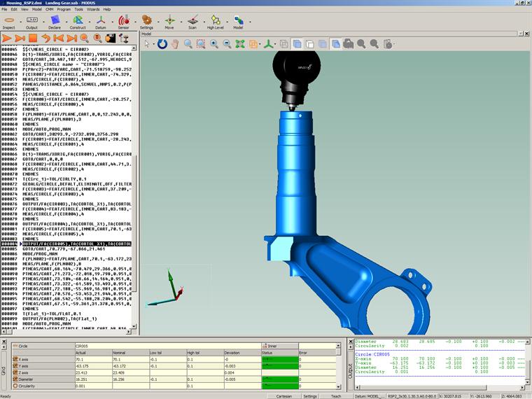532x399 pixels.
Task: Select the pan hand tool
Action: pos(175,44)
